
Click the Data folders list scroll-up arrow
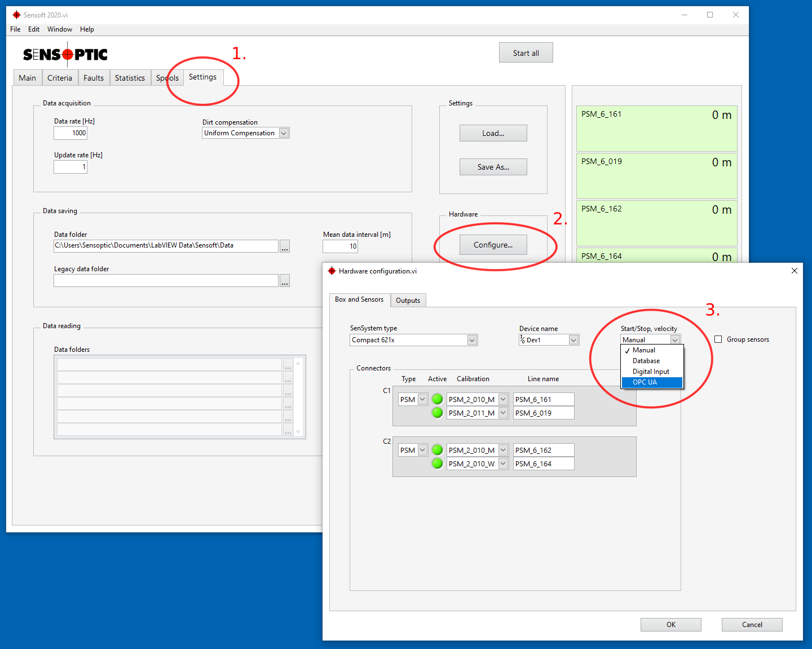[298, 363]
